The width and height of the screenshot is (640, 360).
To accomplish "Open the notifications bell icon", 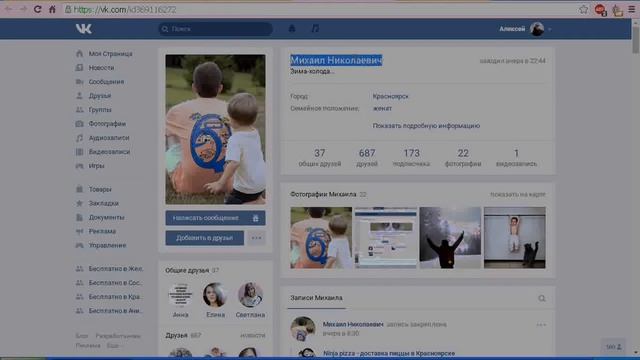I will coord(292,29).
